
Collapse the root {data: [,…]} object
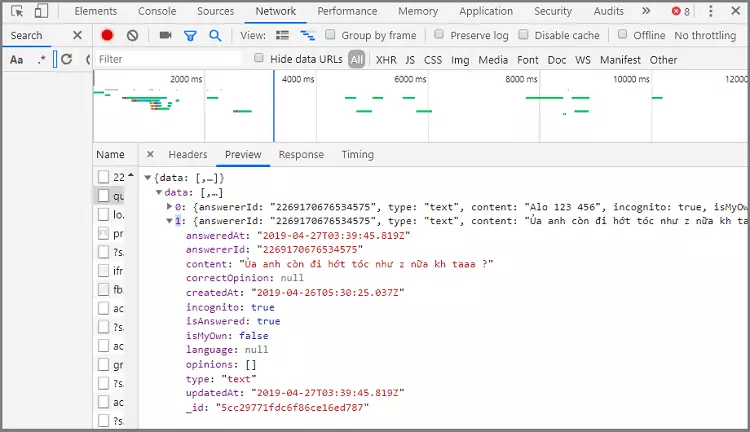pyautogui.click(x=148, y=178)
